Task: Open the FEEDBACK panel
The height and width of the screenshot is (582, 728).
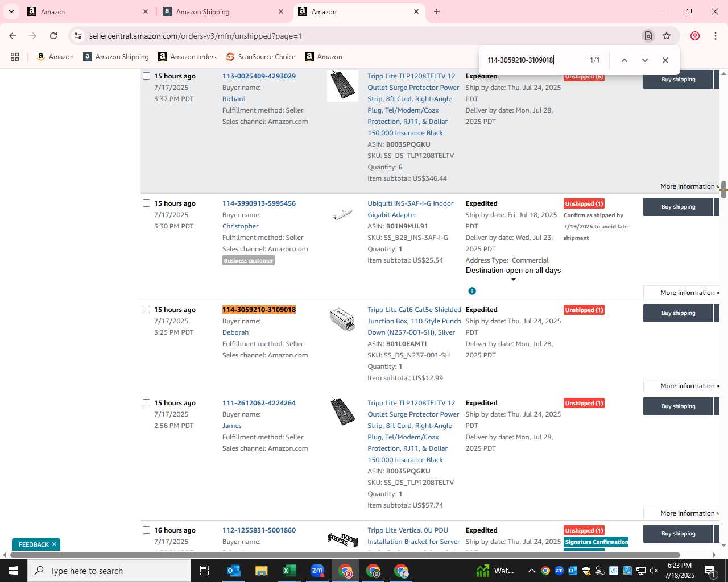Action: tap(34, 544)
